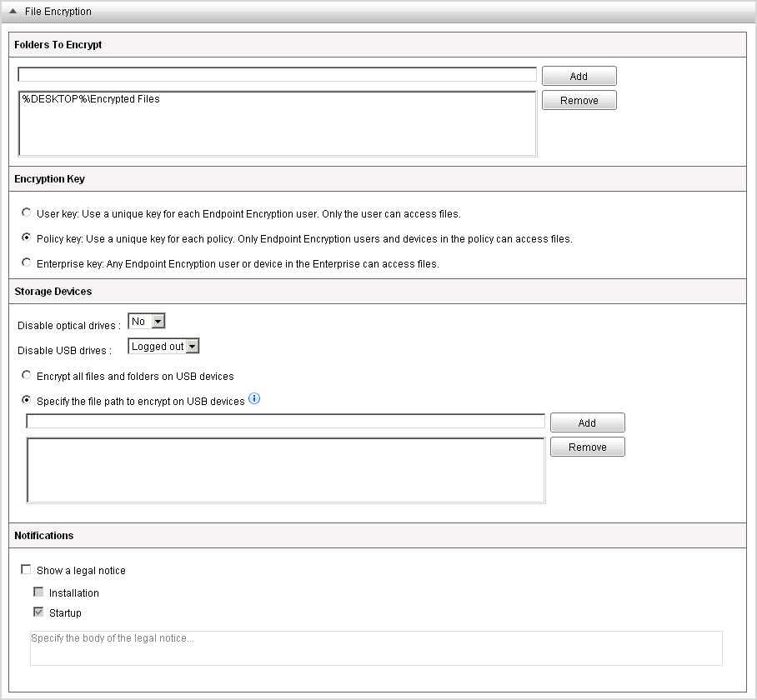Click the USB file path input field

(285, 422)
